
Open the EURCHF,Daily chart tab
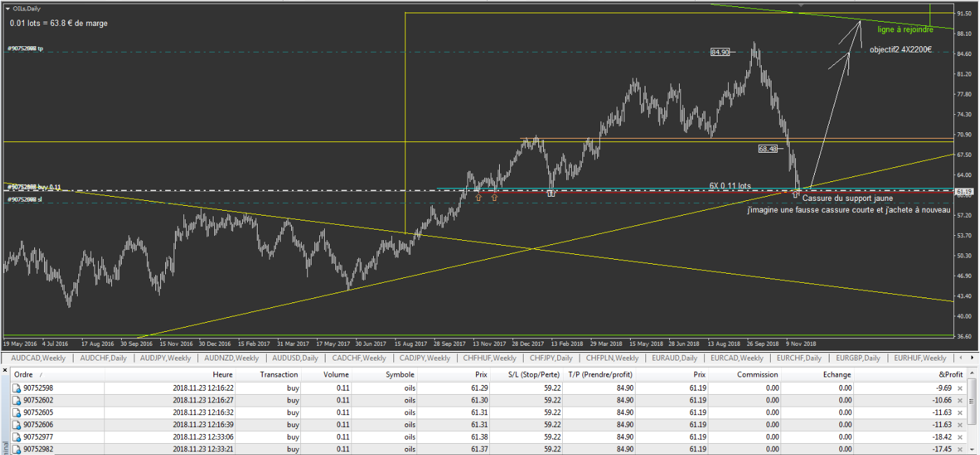click(799, 358)
